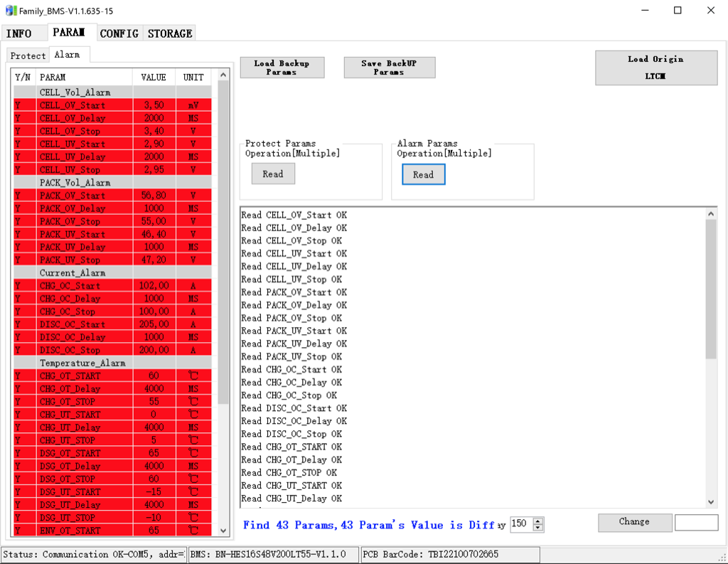
Task: Click CELL_UV_Start value 2,90
Action: click(x=154, y=144)
